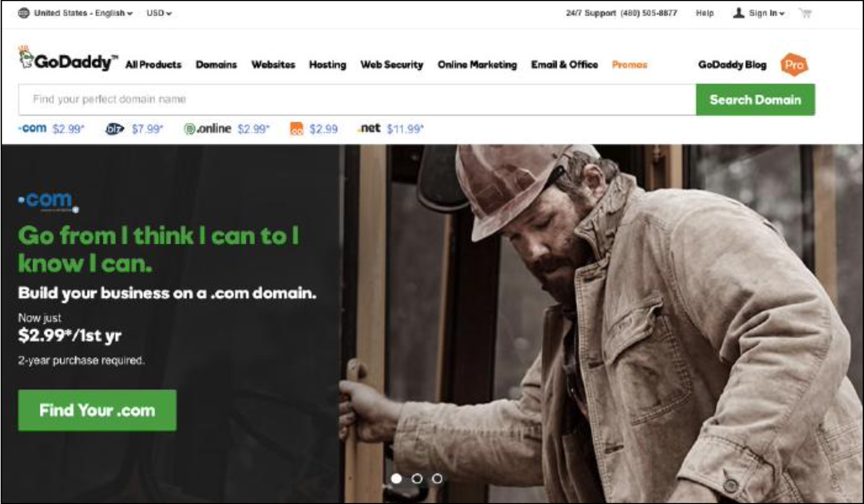Click the $11.99 .net price
The width and height of the screenshot is (864, 504).
[405, 129]
